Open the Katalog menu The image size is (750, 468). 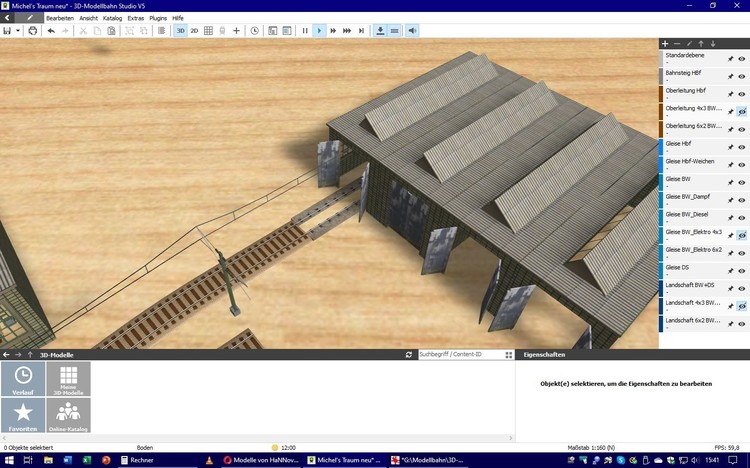coord(112,18)
